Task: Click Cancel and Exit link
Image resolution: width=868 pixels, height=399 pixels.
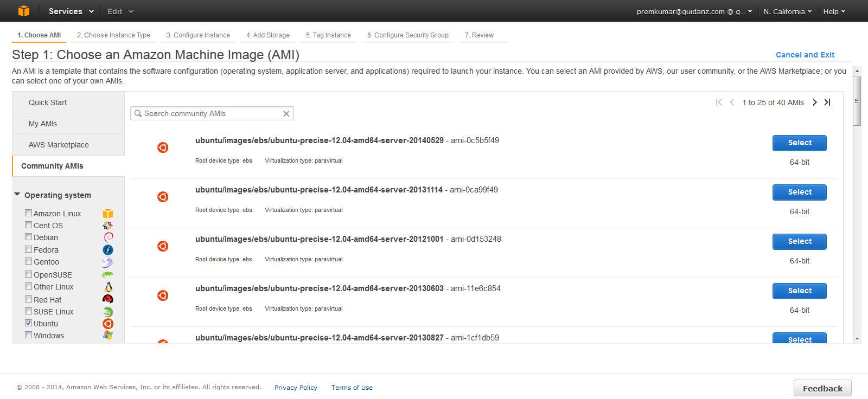Action: [805, 55]
